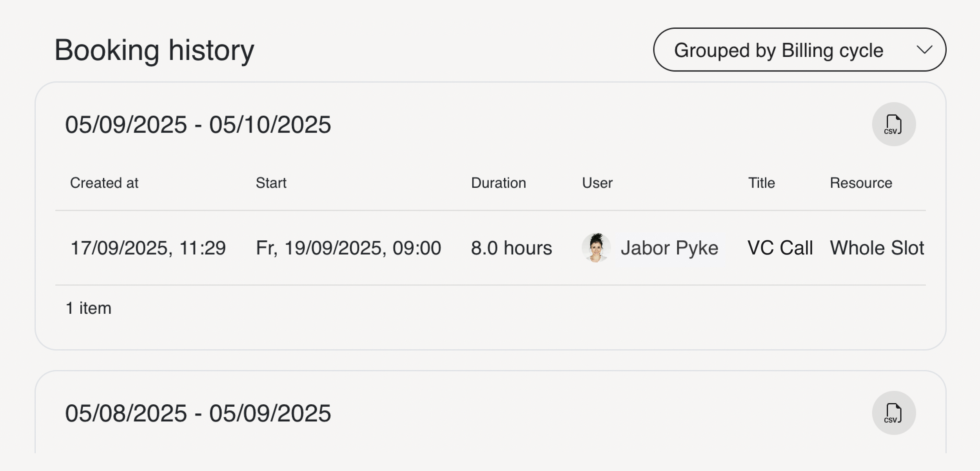Click the Whole Slot resource cell
980x471 pixels.
click(x=877, y=248)
